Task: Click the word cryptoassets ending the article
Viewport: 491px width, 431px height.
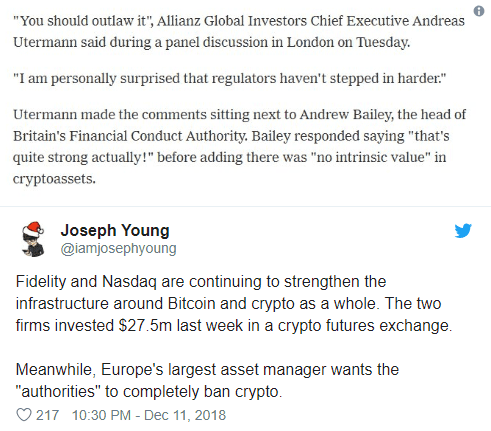Action: 54,179
